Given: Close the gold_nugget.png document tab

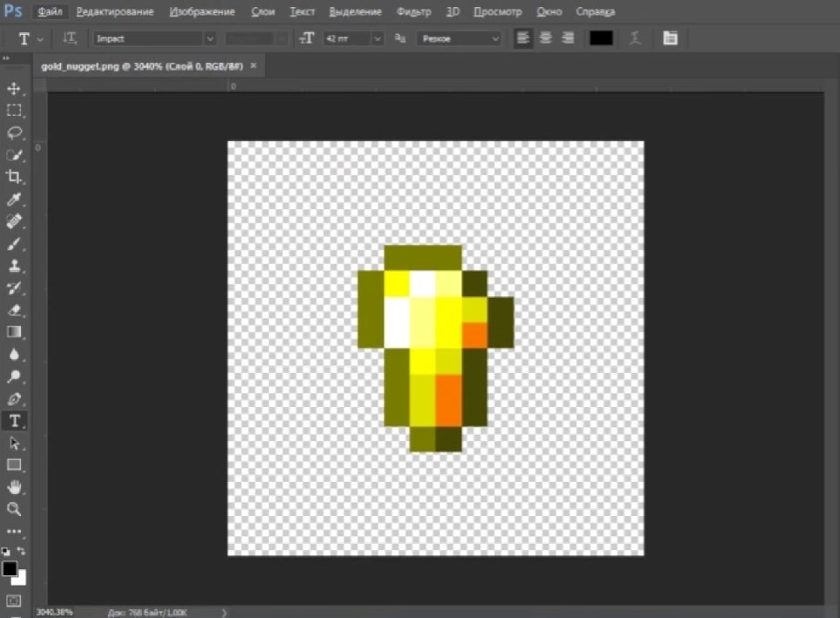Looking at the screenshot, I should (x=254, y=65).
